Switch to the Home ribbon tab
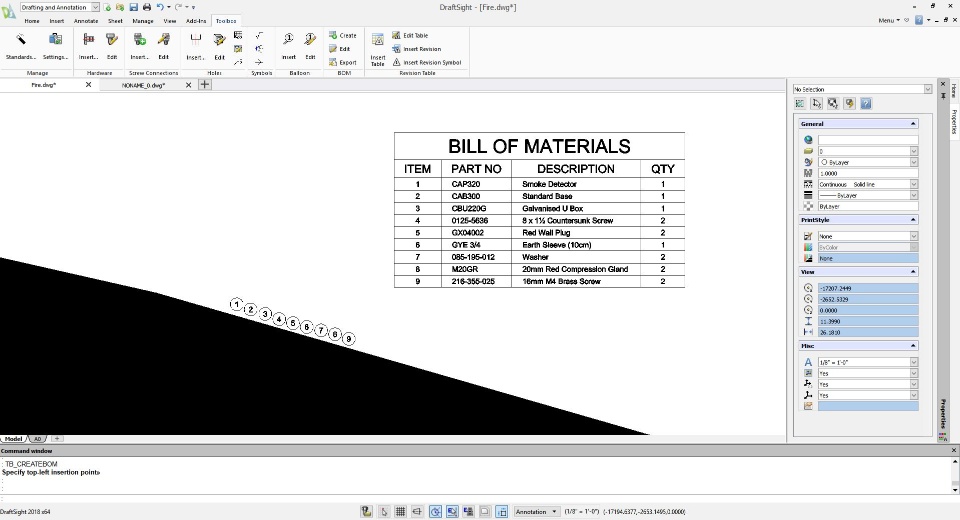Viewport: 960px width, 520px height. point(32,21)
